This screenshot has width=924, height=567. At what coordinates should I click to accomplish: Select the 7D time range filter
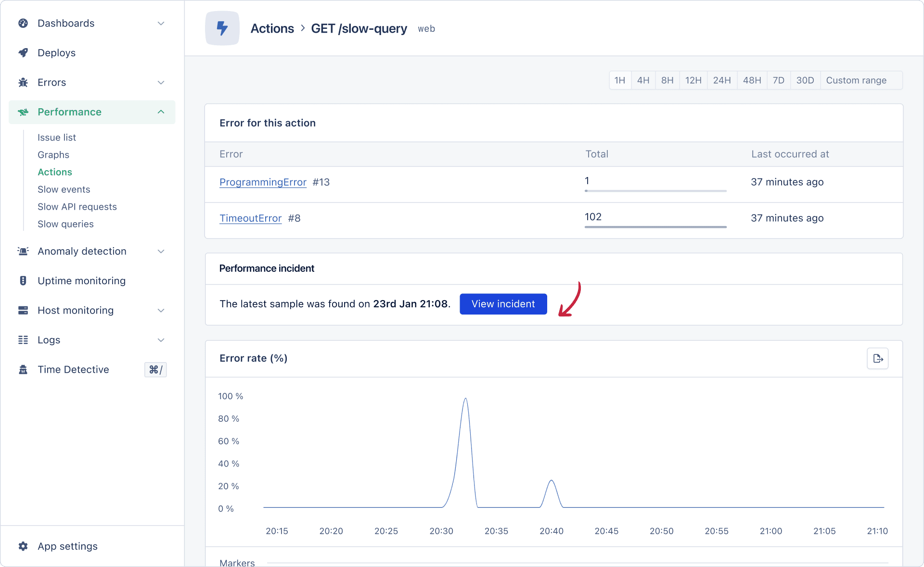778,80
